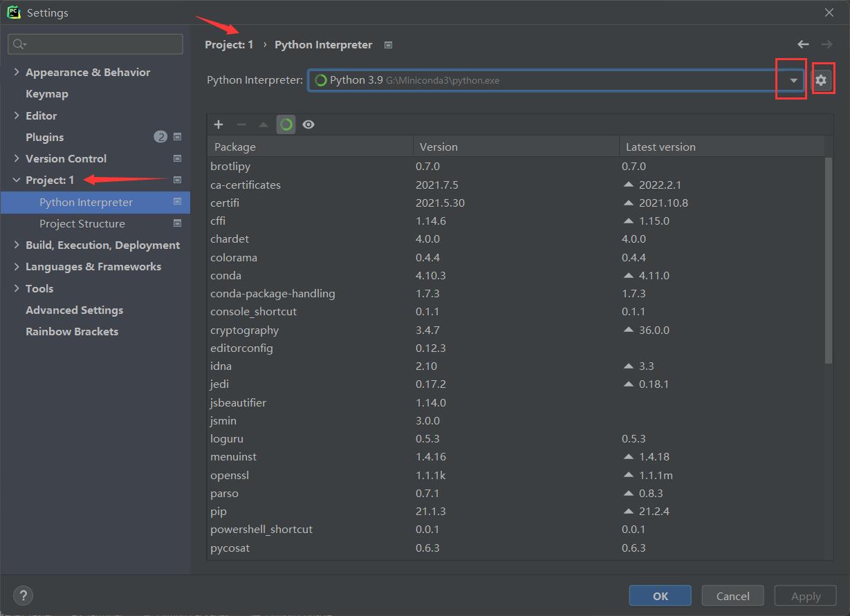Click the Apply button
850x616 pixels.
tap(806, 596)
